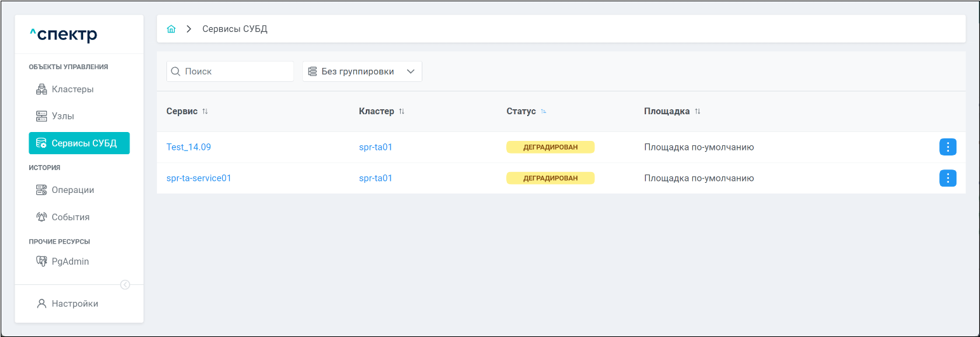Image resolution: width=980 pixels, height=337 pixels.
Task: Show the События page
Action: tap(70, 217)
